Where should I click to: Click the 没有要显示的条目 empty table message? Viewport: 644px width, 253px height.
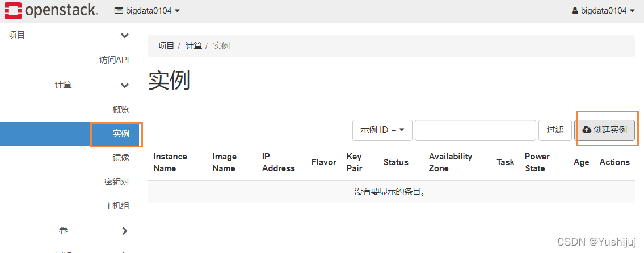pyautogui.click(x=390, y=192)
